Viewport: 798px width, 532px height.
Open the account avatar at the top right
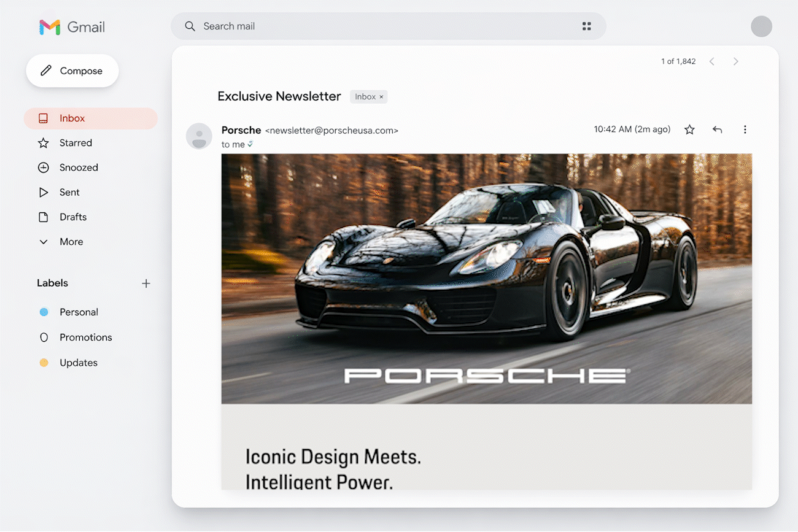761,26
